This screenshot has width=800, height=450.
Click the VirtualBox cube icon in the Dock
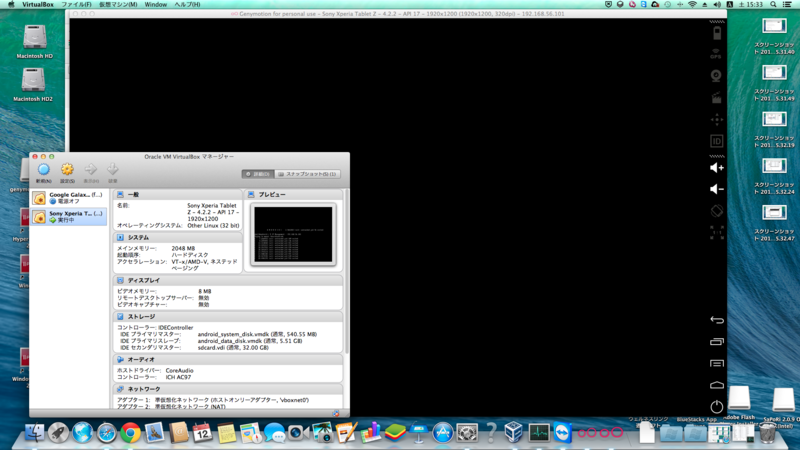click(x=514, y=433)
